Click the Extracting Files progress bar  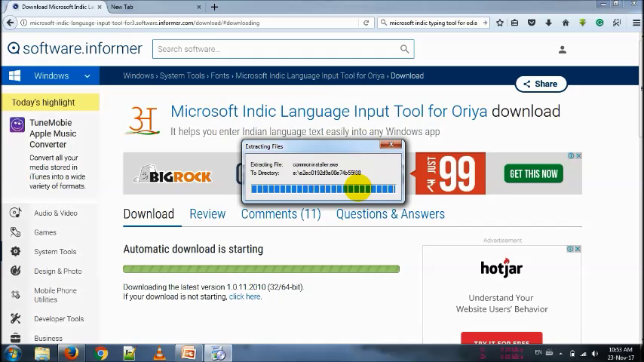tap(324, 189)
